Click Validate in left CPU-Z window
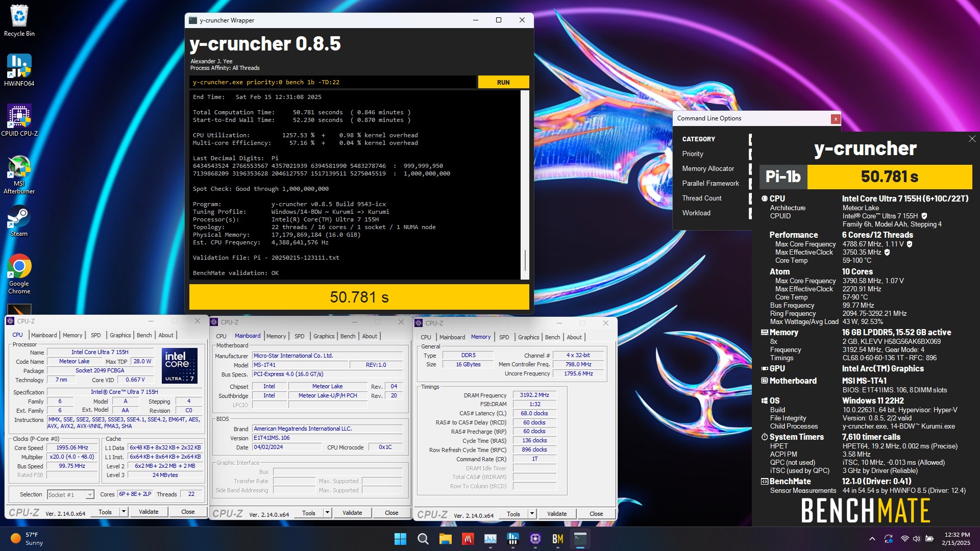980x551 pixels. tap(149, 512)
